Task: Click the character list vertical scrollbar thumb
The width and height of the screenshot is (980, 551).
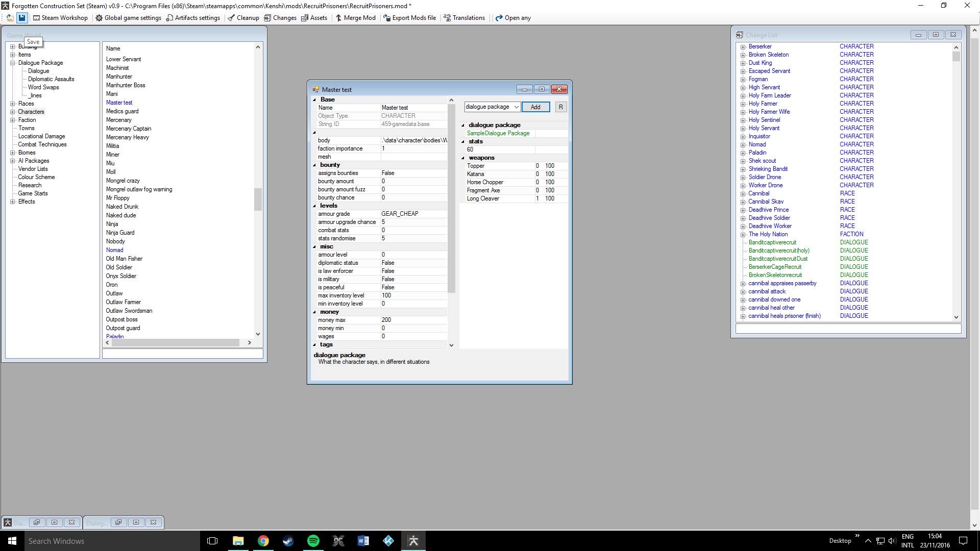Action: click(258, 199)
